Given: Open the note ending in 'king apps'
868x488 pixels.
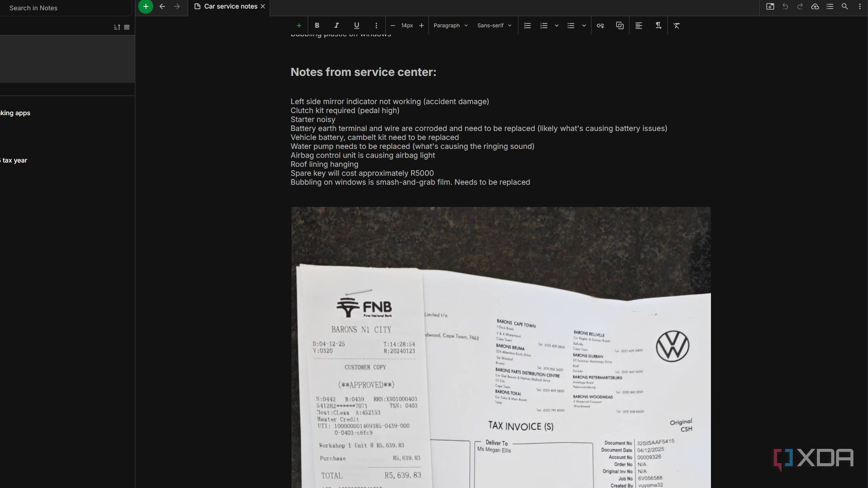Looking at the screenshot, I should pos(67,113).
